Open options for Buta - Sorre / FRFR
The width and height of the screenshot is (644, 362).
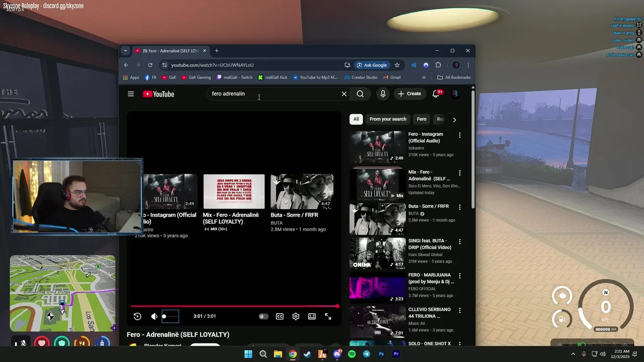click(459, 207)
